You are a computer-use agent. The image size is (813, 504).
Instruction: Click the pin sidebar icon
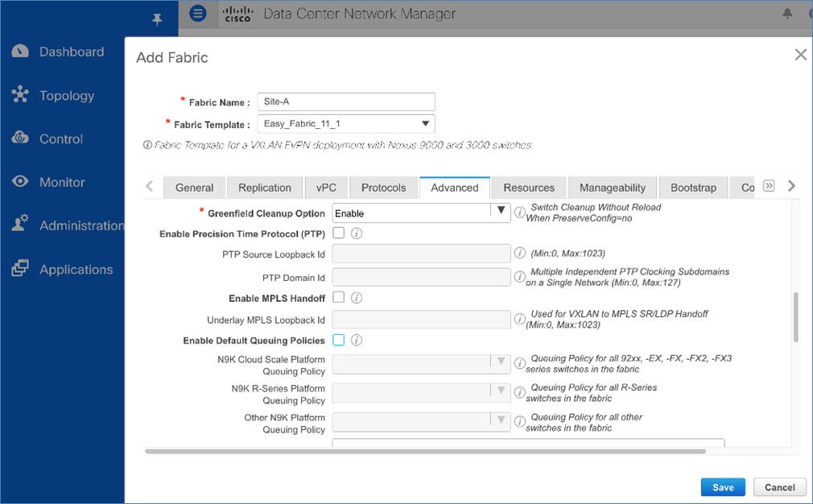[x=157, y=19]
